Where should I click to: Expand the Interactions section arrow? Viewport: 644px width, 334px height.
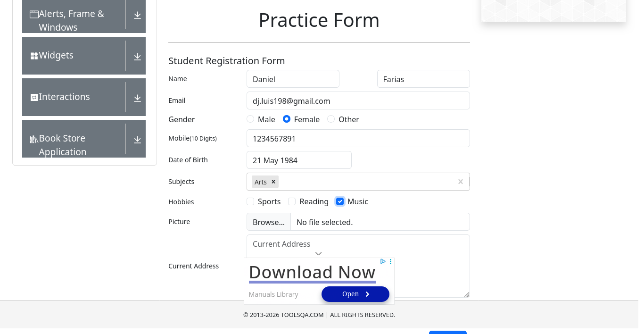click(137, 98)
